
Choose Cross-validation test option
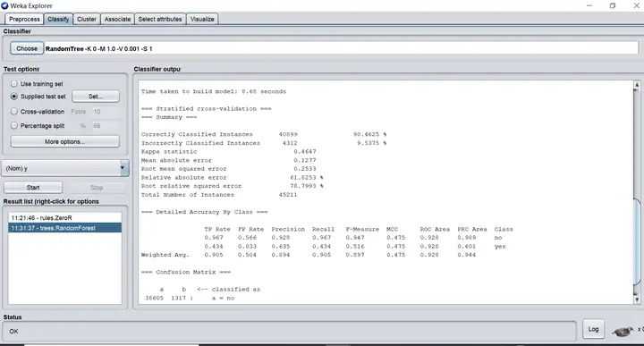[x=14, y=111]
